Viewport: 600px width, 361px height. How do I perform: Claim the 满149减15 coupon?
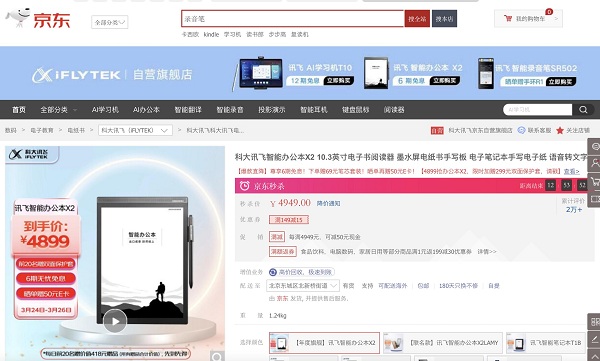pos(289,220)
